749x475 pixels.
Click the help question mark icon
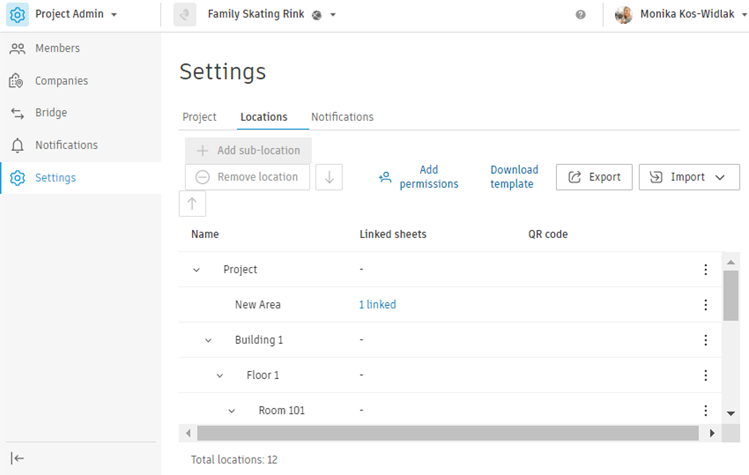[x=581, y=15]
